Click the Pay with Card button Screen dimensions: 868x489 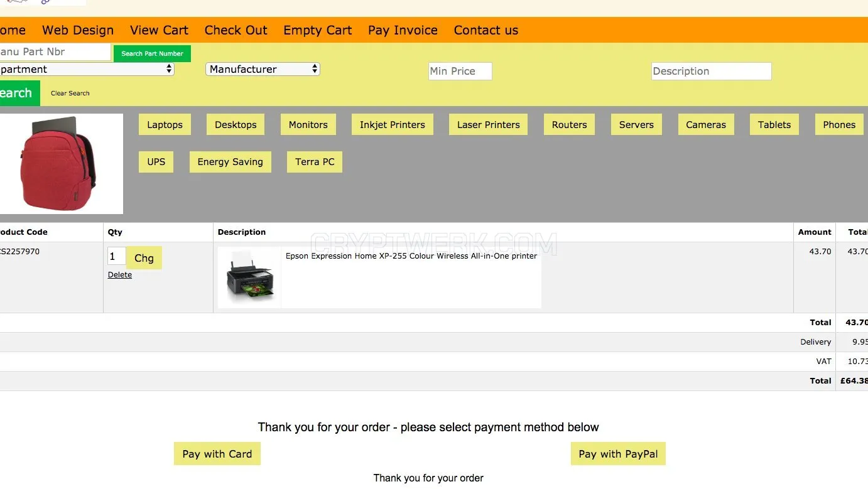click(x=217, y=454)
